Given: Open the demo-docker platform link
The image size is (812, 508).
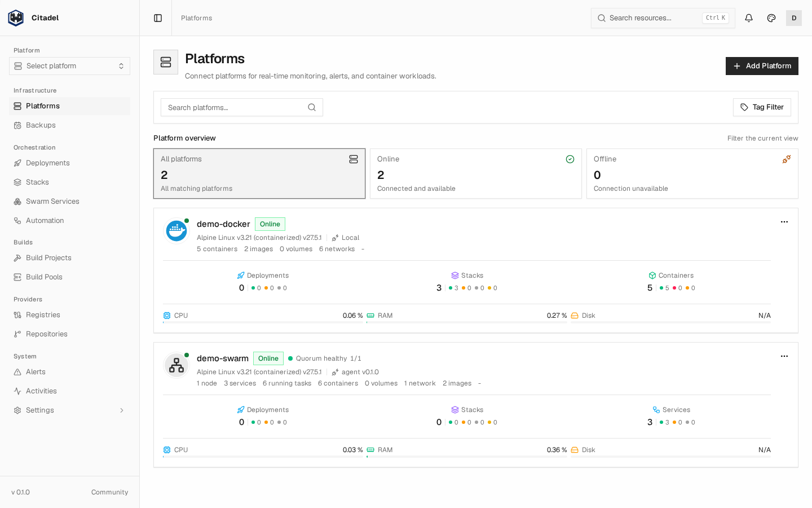Looking at the screenshot, I should [223, 224].
